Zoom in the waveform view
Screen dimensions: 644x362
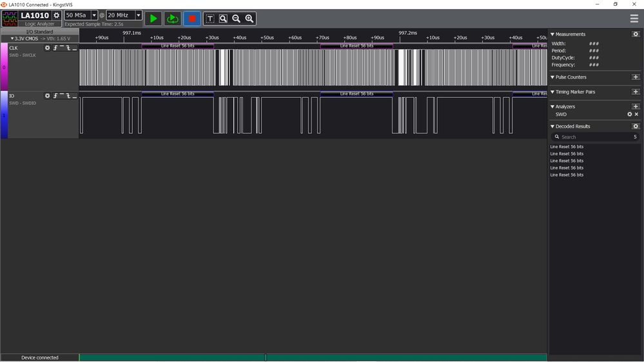[249, 19]
